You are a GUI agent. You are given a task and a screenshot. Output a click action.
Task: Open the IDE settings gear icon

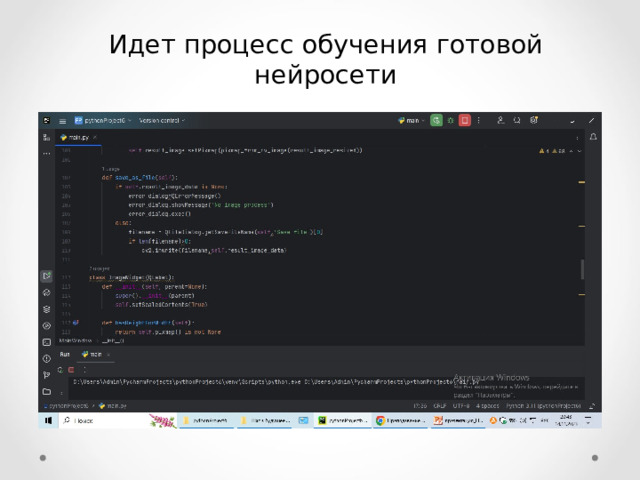(533, 120)
